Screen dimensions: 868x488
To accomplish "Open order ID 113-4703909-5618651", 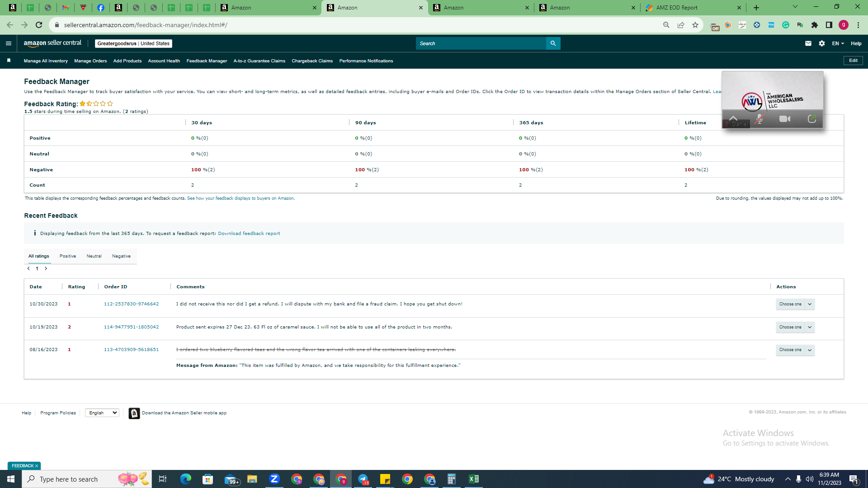I will tap(132, 350).
